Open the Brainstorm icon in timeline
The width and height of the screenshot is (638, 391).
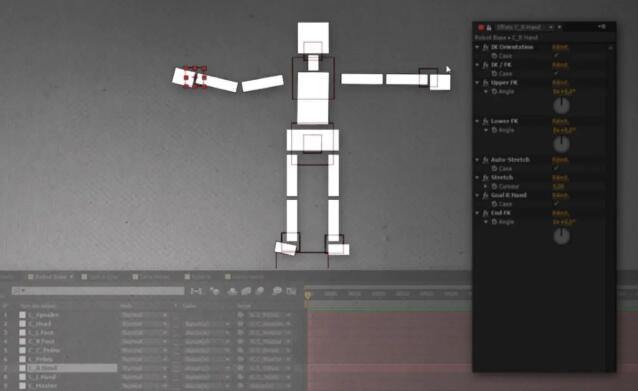277,291
